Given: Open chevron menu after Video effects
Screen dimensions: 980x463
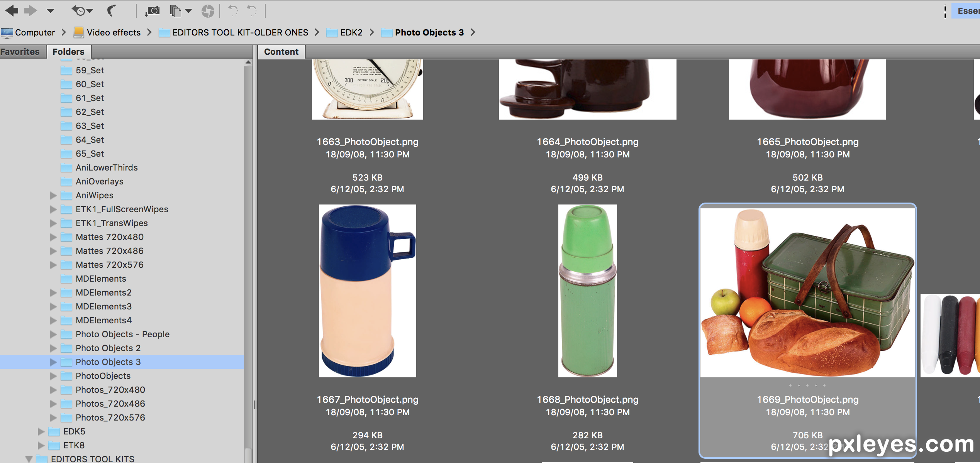Looking at the screenshot, I should click(149, 32).
